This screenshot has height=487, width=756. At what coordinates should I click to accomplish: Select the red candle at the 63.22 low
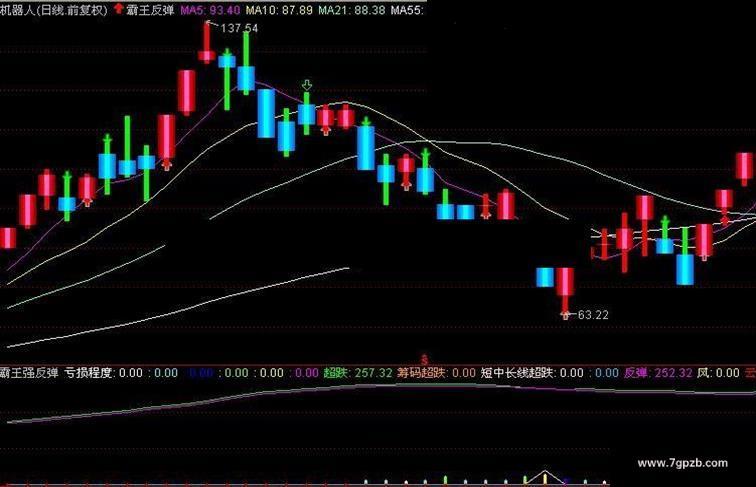click(x=565, y=292)
